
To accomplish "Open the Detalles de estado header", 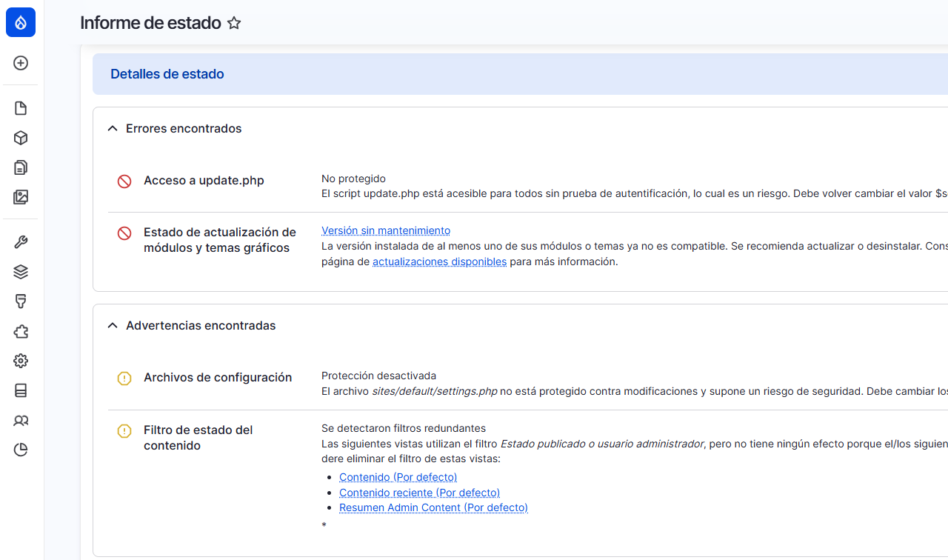I will [x=167, y=74].
